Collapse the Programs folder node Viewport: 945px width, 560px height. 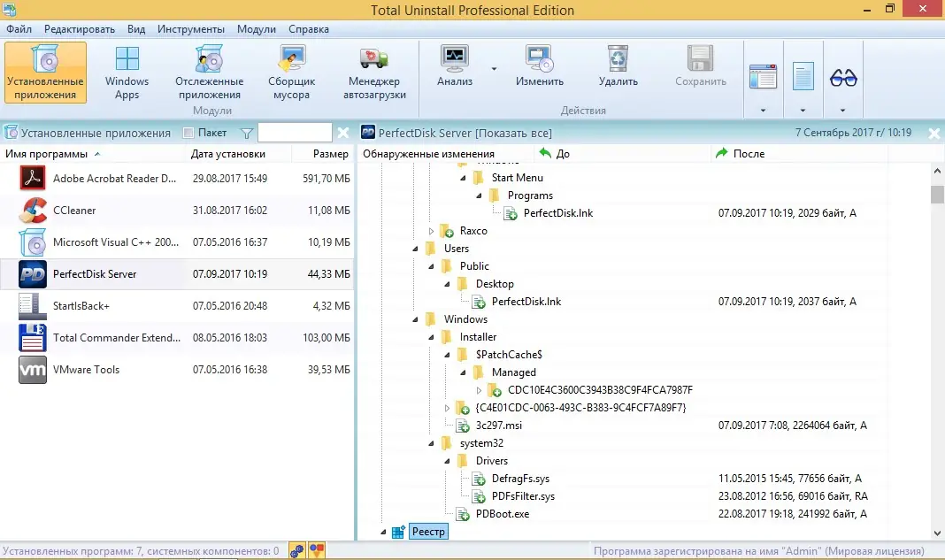point(479,196)
